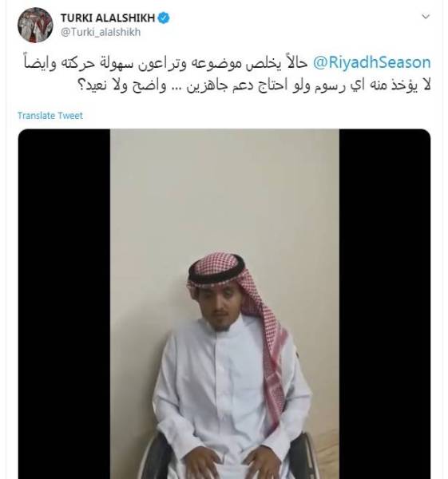
Task: Open the tweet options chevron menu
Action: pyautogui.click(x=426, y=17)
